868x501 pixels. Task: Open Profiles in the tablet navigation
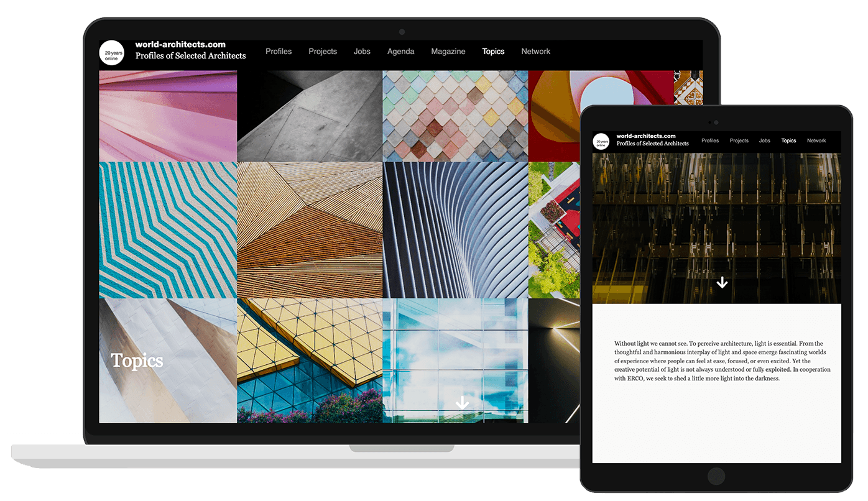pos(710,140)
